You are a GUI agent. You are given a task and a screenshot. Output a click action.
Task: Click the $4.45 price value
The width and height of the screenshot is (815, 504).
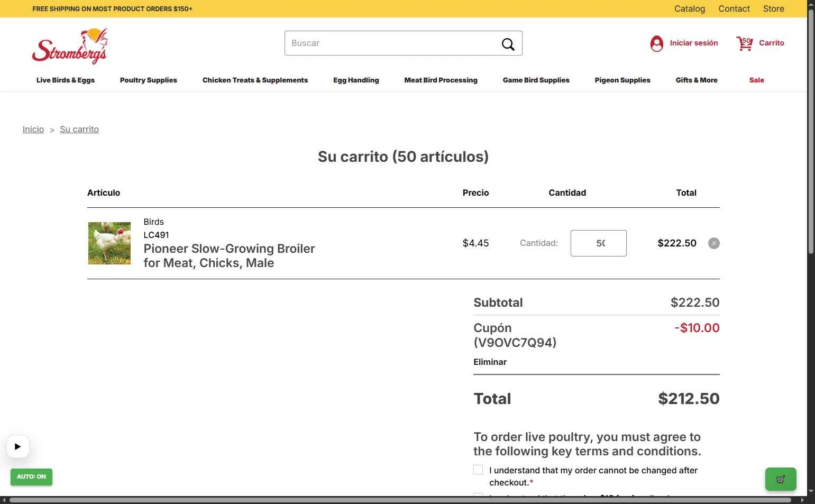pos(475,243)
